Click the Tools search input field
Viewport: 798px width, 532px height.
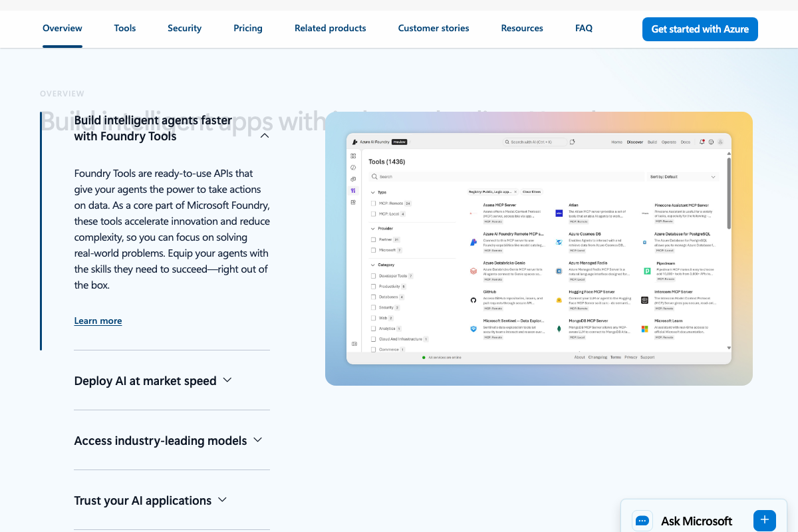click(505, 177)
